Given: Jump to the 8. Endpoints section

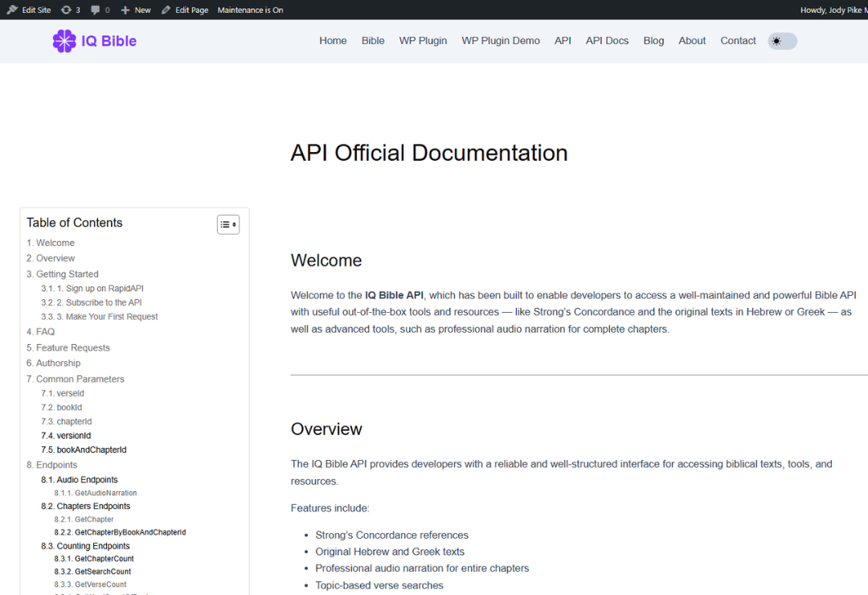Looking at the screenshot, I should pos(52,465).
